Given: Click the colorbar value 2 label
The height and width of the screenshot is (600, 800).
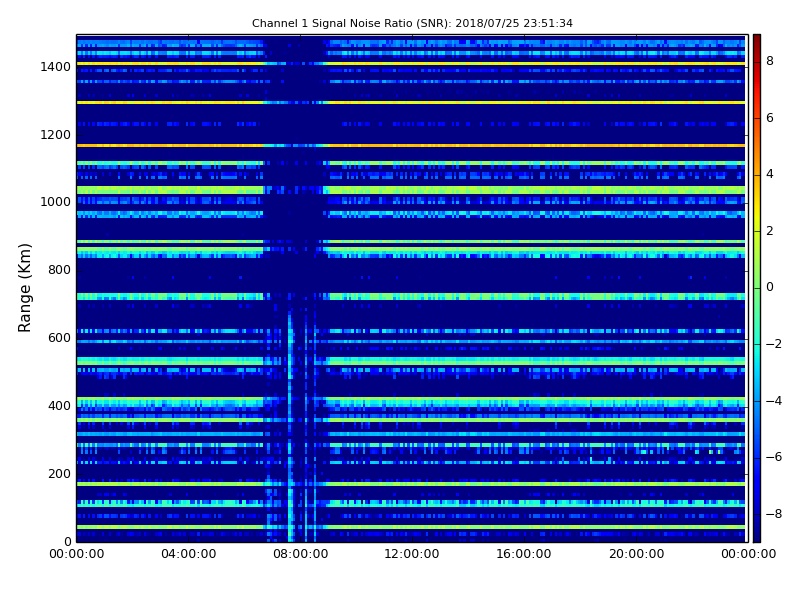Looking at the screenshot, I should pos(770,231).
